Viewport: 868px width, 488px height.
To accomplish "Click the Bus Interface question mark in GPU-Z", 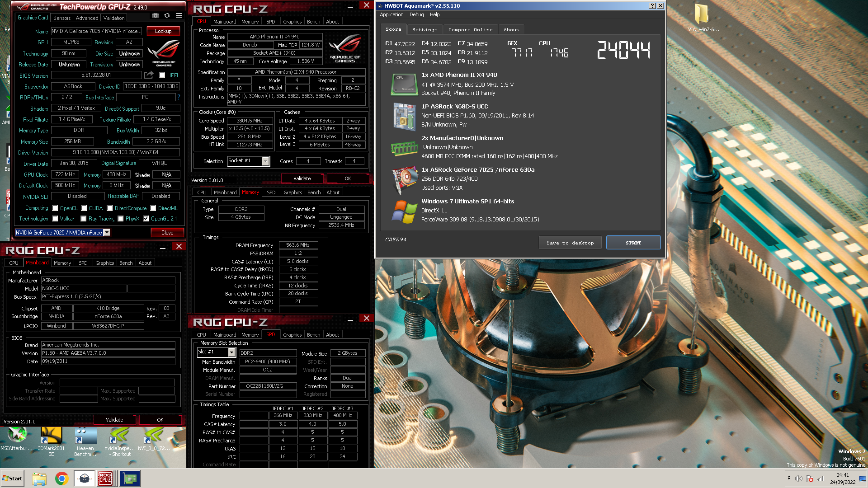I will coord(179,97).
